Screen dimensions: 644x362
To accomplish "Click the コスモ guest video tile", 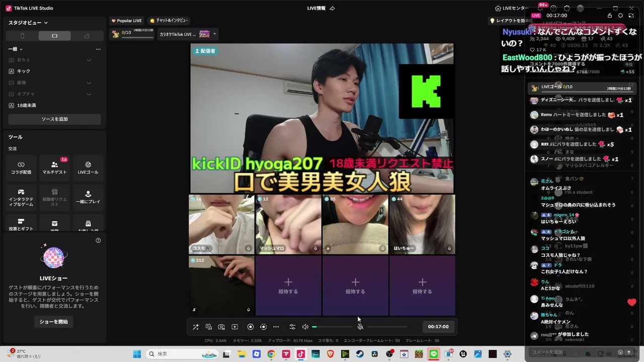I will click(x=221, y=224).
